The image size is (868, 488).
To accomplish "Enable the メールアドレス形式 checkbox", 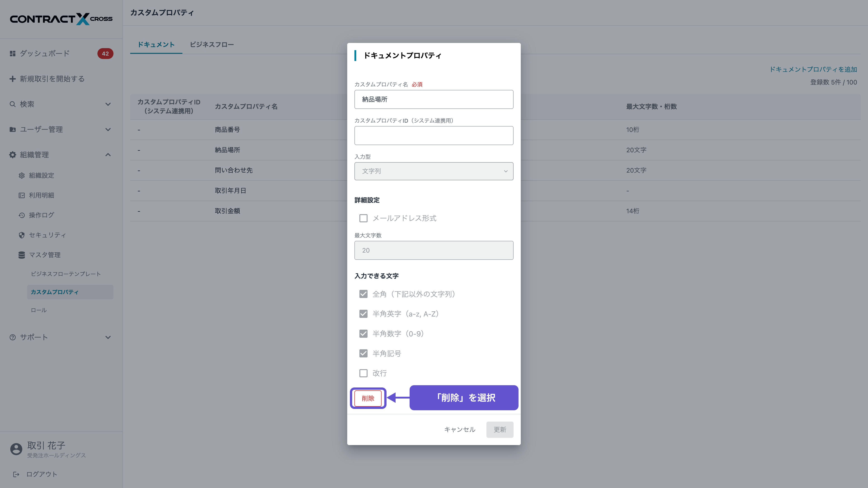I will [x=363, y=218].
